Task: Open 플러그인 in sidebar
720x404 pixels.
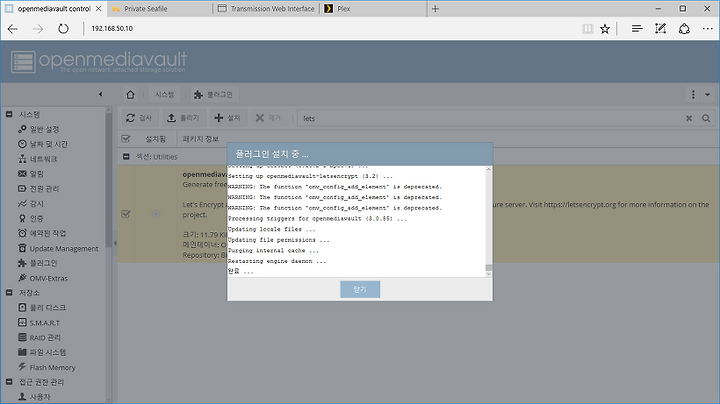Action: coord(38,263)
